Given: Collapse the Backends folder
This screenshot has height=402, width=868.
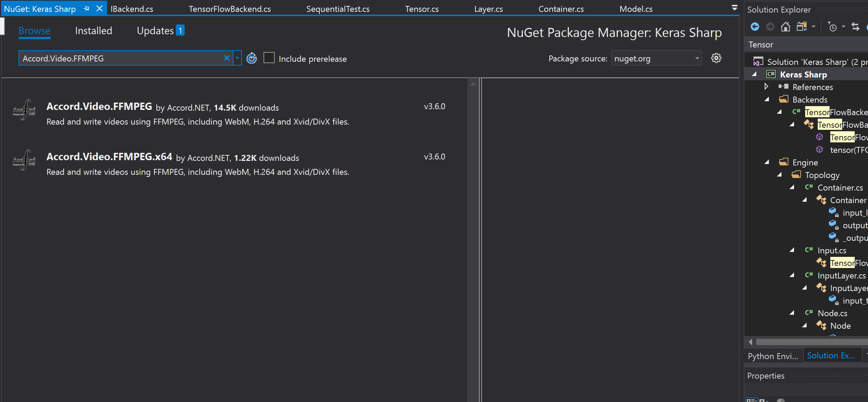Looking at the screenshot, I should click(x=767, y=99).
